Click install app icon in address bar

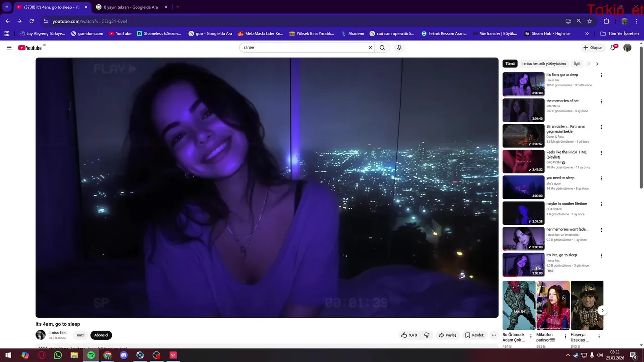pyautogui.click(x=568, y=21)
